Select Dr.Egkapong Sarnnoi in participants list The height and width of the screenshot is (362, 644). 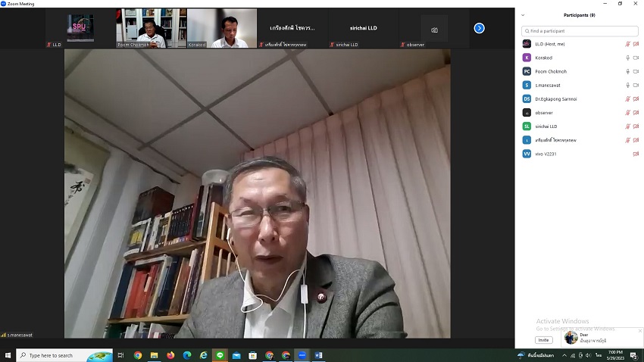[580, 99]
